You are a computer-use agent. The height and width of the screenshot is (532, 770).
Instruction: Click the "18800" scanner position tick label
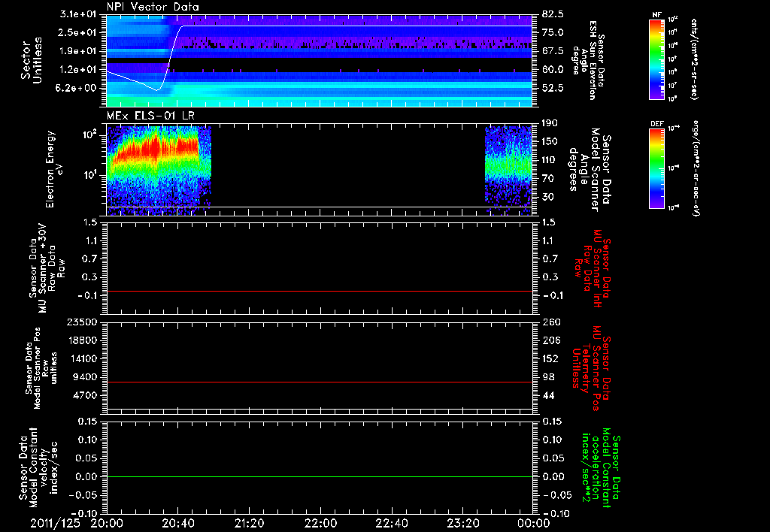point(81,340)
